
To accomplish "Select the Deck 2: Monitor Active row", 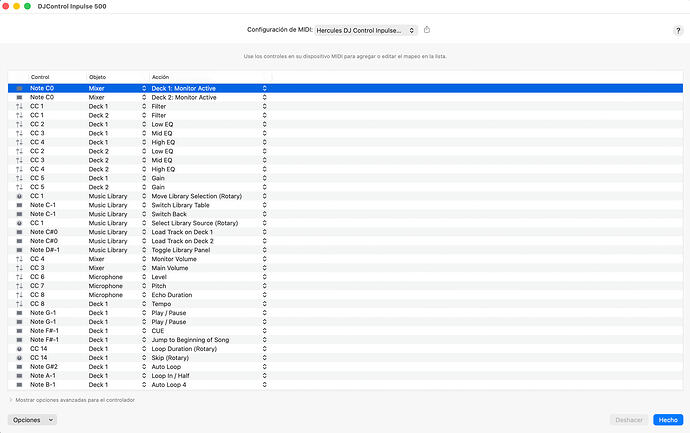I will point(345,97).
